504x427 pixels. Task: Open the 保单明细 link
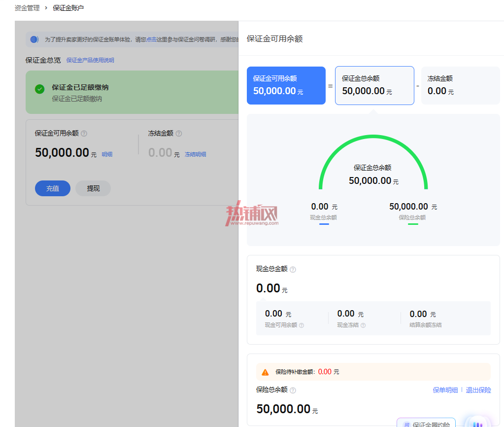pos(445,390)
